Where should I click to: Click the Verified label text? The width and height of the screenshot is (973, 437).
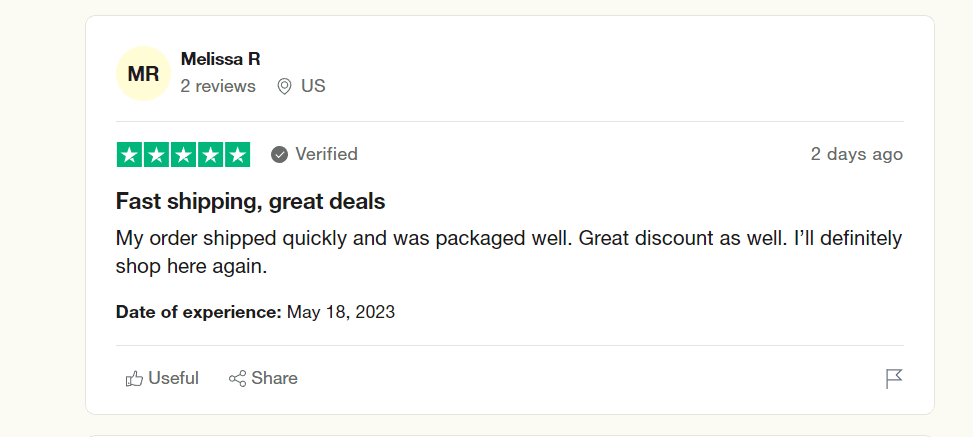[326, 154]
